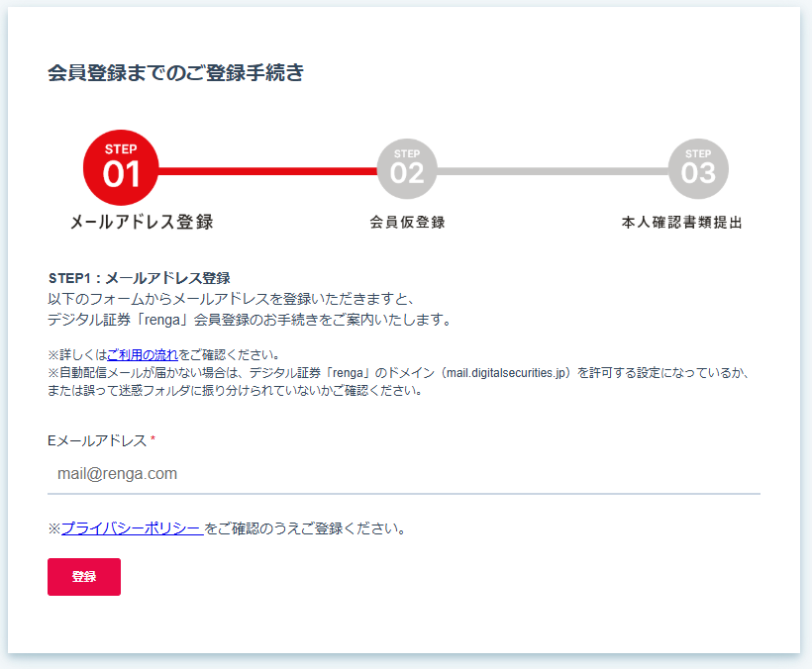Screen dimensions: 812x669
Task: Click the red progress line between steps 01 and 02
Action: (x=267, y=171)
